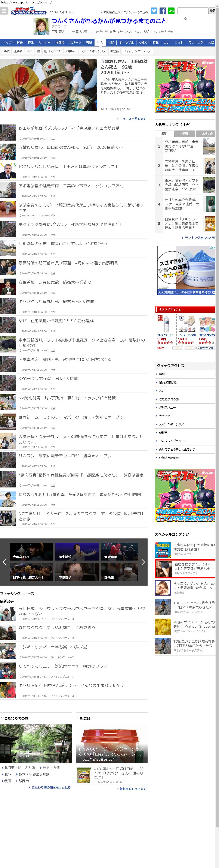Open the hamburger menu icon
The height and width of the screenshot is (868, 219).
point(4,11)
